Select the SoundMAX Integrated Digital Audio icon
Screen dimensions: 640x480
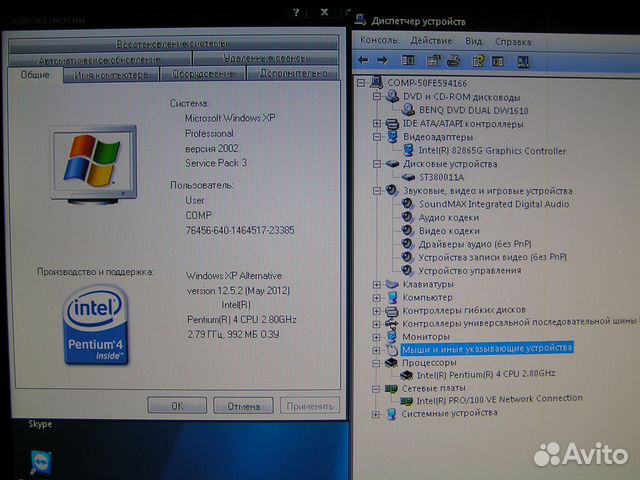[x=407, y=204]
